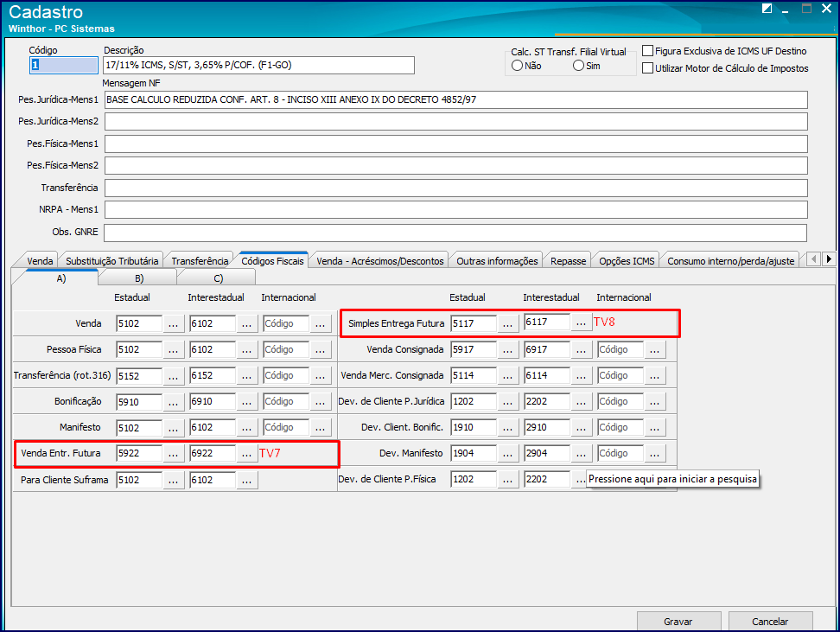Click the Transferência message field

pyautogui.click(x=456, y=188)
